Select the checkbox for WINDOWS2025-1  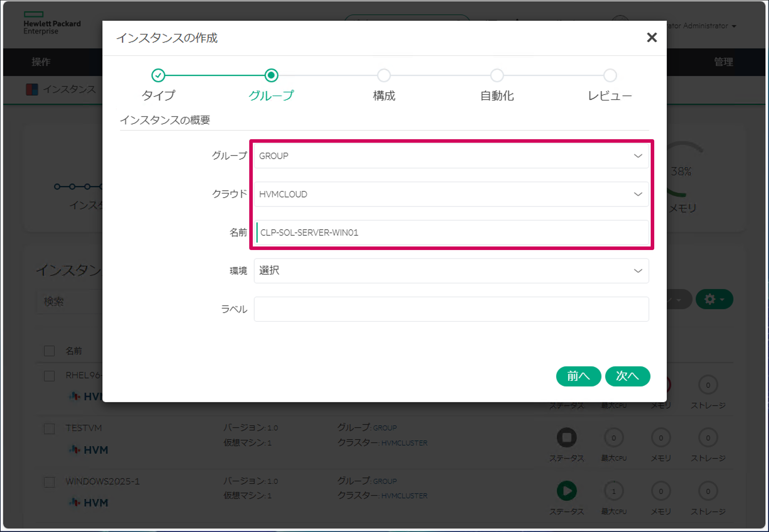tap(49, 482)
